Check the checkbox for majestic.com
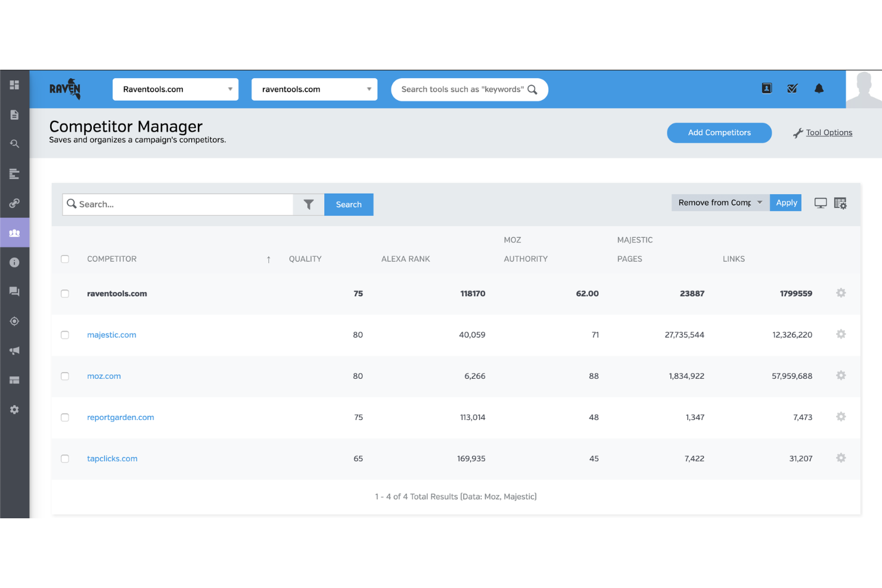The height and width of the screenshot is (588, 882). 65,335
